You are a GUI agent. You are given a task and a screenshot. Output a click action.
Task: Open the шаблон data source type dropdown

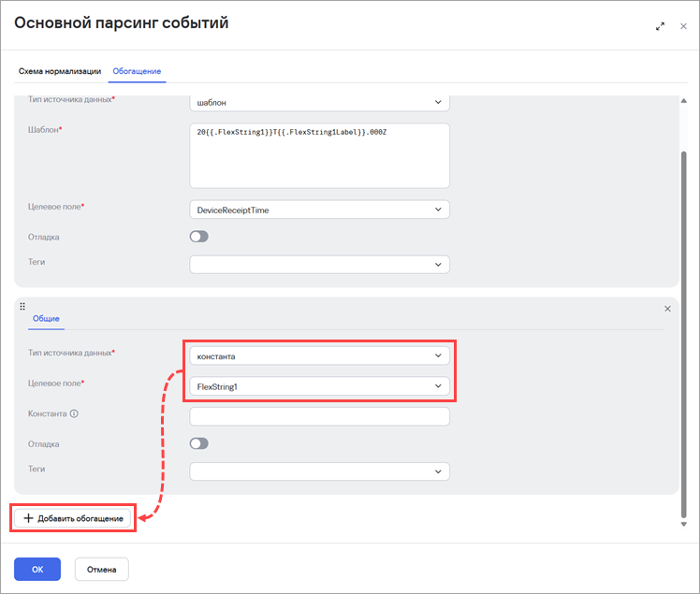(x=319, y=103)
